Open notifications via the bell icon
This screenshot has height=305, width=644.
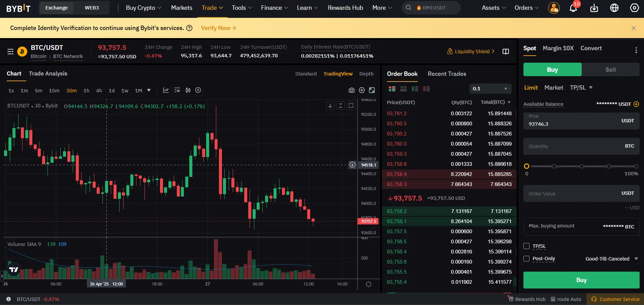click(573, 8)
